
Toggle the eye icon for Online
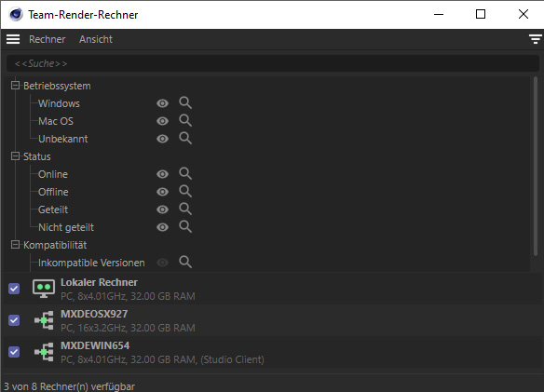click(x=162, y=174)
